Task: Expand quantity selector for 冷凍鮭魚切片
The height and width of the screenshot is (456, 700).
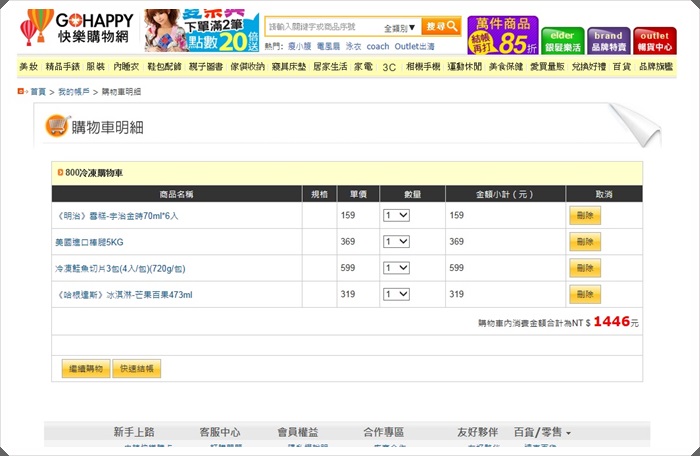Action: 396,268
